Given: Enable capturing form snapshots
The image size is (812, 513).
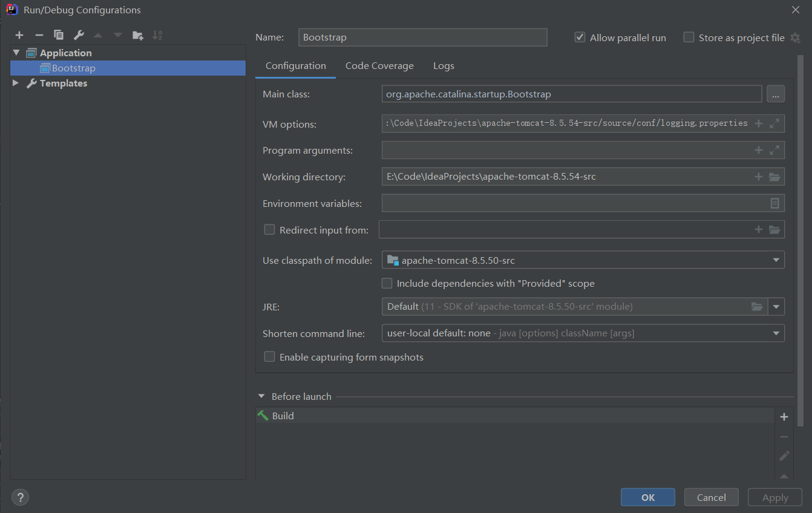Looking at the screenshot, I should tap(269, 357).
